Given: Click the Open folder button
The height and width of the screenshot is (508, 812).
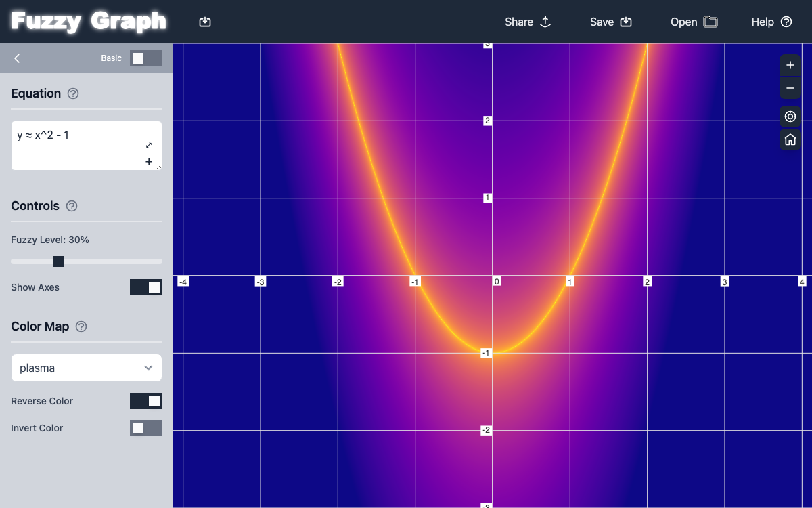Looking at the screenshot, I should tap(694, 22).
